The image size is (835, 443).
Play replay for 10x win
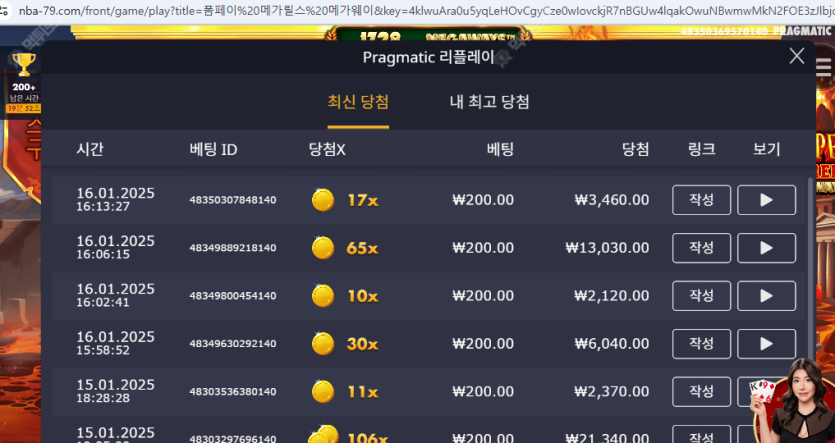[766, 296]
